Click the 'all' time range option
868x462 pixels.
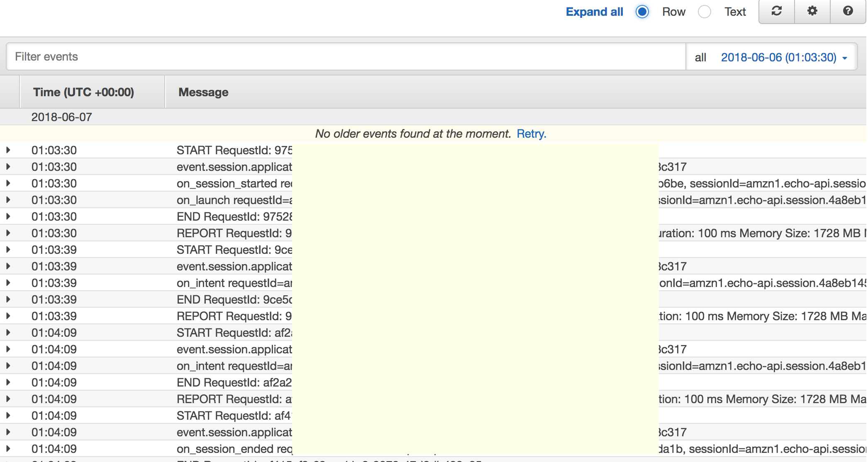point(700,57)
